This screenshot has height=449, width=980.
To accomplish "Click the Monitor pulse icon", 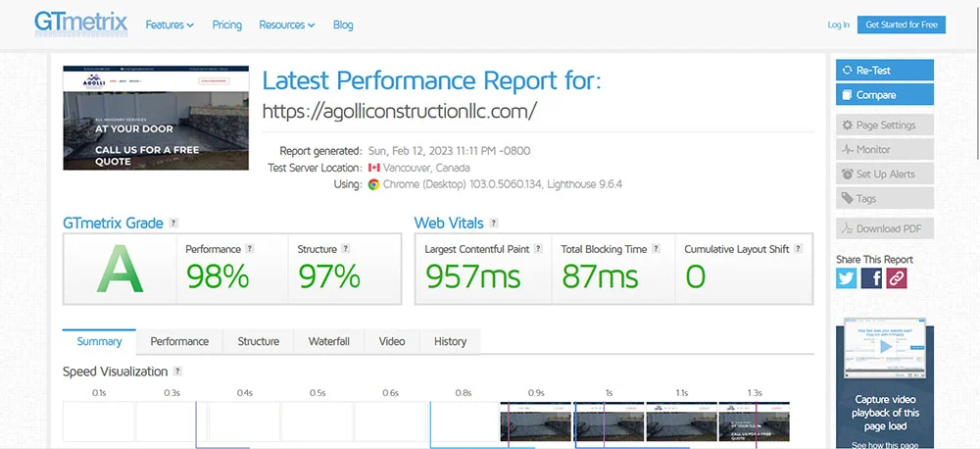I will click(x=848, y=149).
